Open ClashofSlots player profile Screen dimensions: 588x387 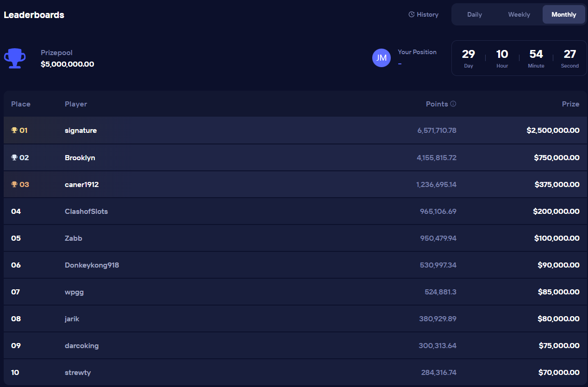coord(86,211)
